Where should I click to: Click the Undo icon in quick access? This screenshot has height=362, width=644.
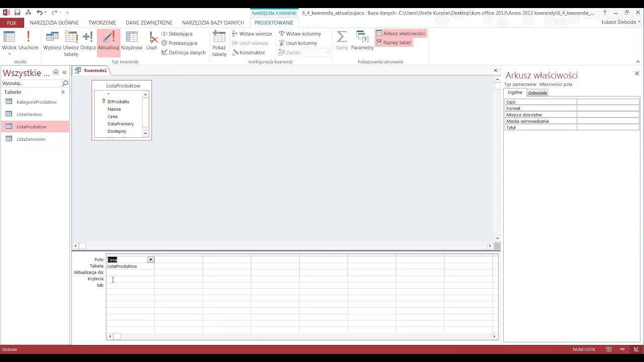tap(39, 13)
